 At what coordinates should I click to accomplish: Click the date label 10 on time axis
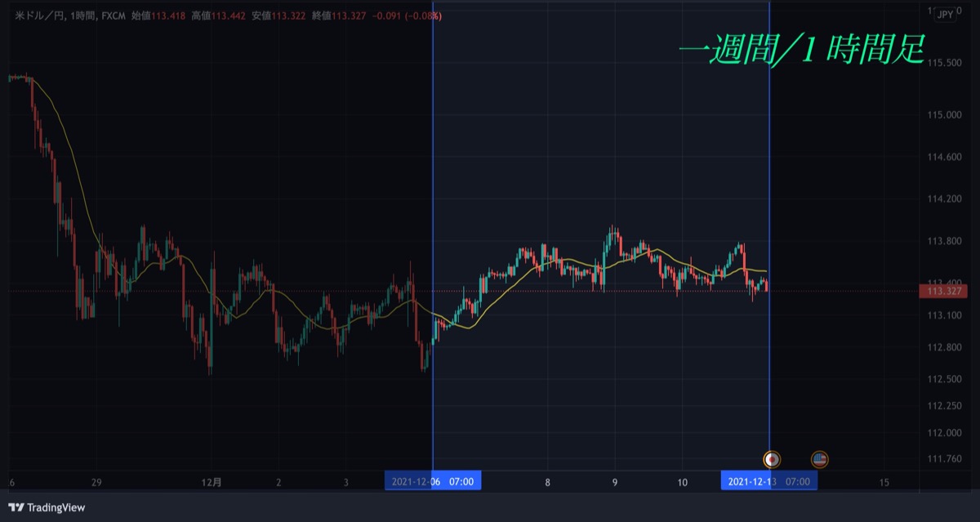(x=682, y=482)
